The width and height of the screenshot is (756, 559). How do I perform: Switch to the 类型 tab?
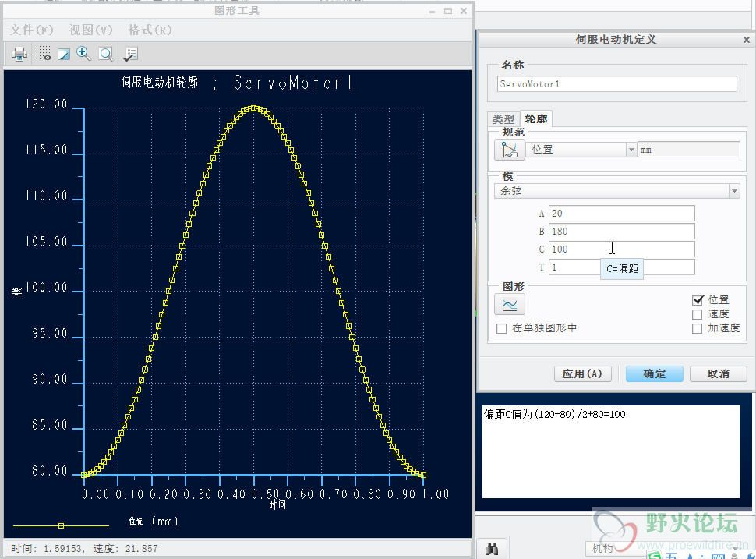tap(503, 119)
